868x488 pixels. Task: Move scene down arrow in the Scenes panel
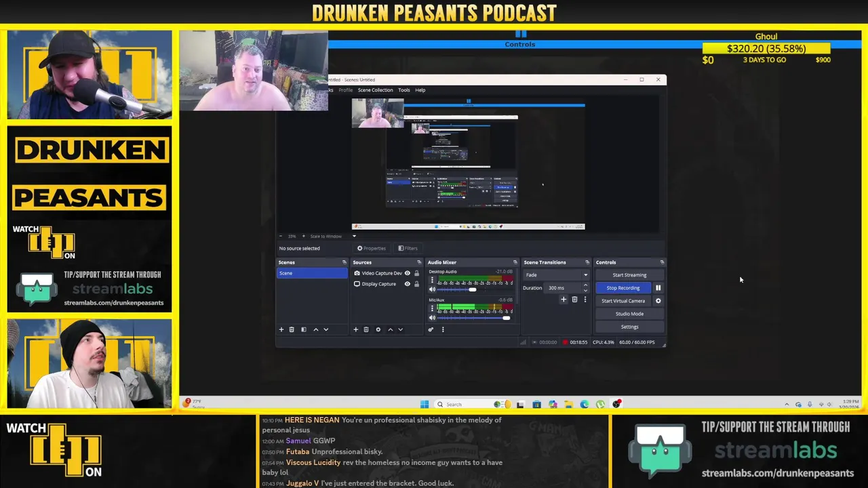point(325,329)
